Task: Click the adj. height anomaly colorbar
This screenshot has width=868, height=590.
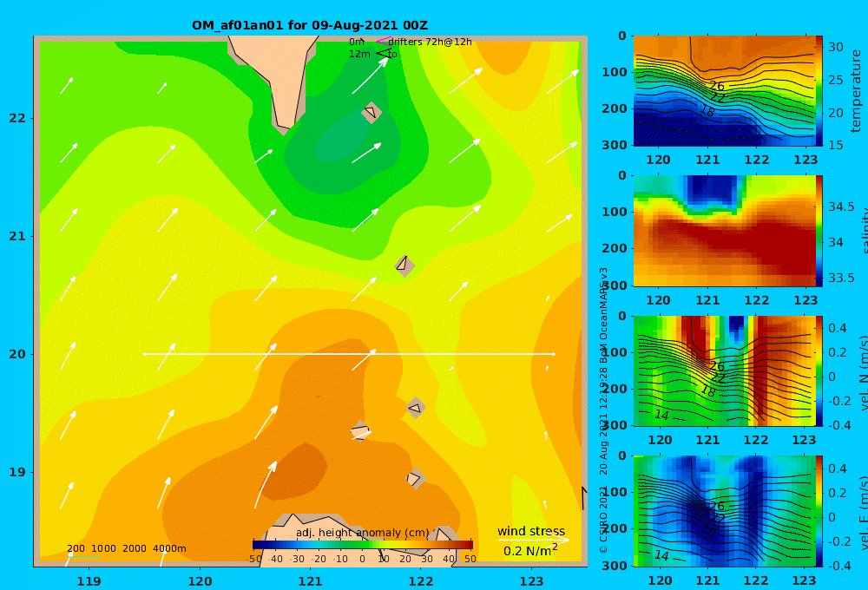Action: 363,544
